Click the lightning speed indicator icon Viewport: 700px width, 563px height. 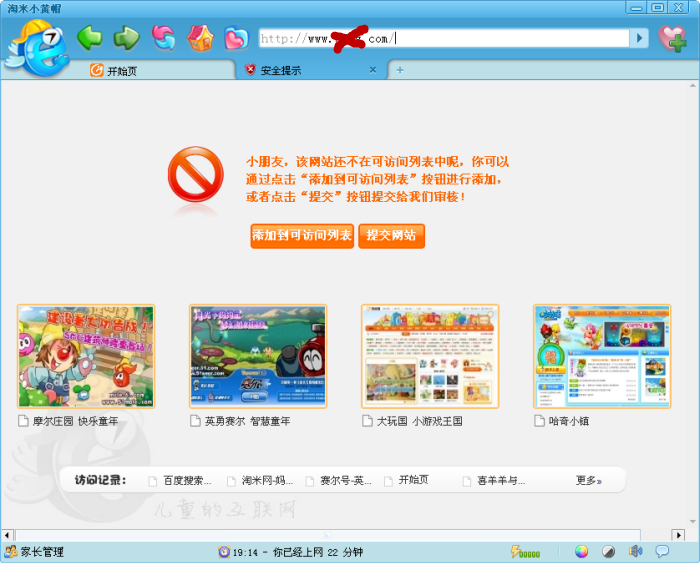coord(525,552)
